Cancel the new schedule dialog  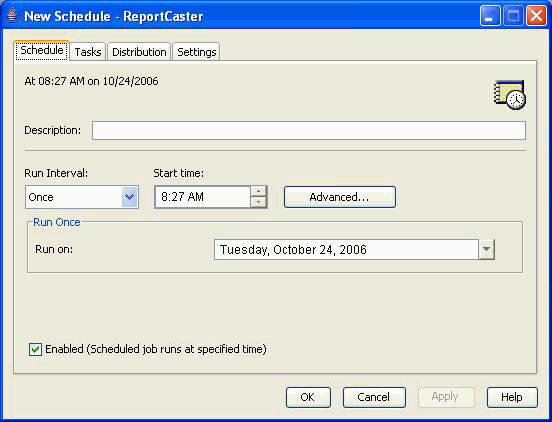374,397
